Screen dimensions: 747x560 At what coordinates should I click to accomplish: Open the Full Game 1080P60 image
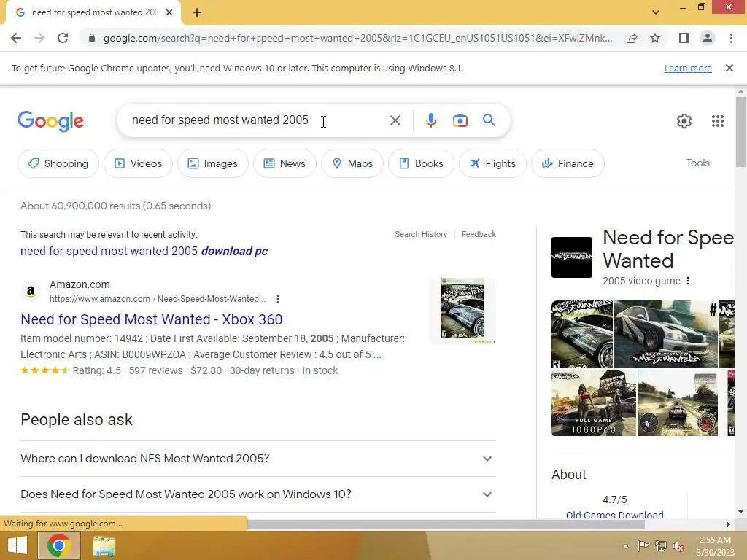[594, 402]
